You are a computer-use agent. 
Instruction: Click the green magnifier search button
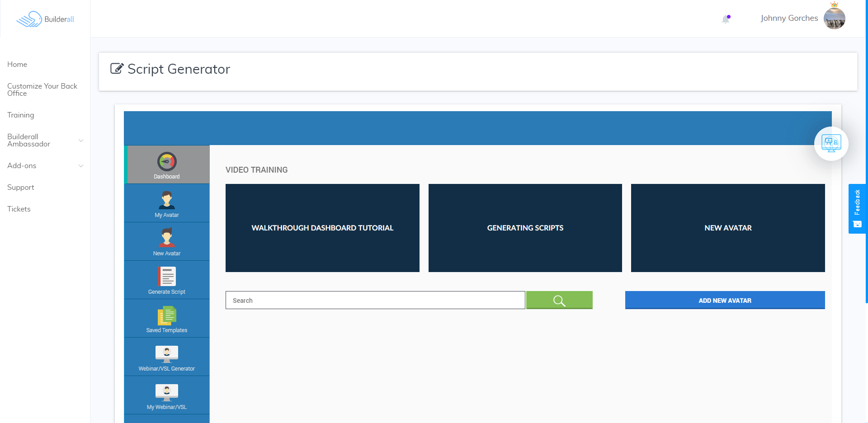[x=559, y=301]
